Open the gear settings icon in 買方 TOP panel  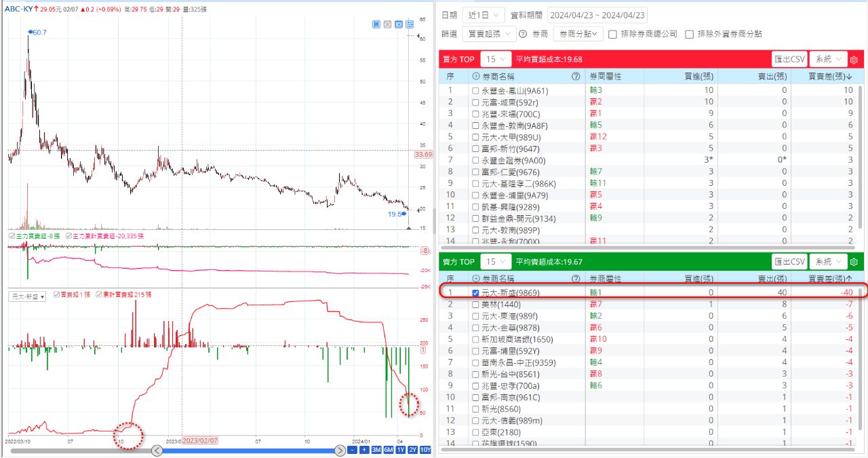point(853,59)
